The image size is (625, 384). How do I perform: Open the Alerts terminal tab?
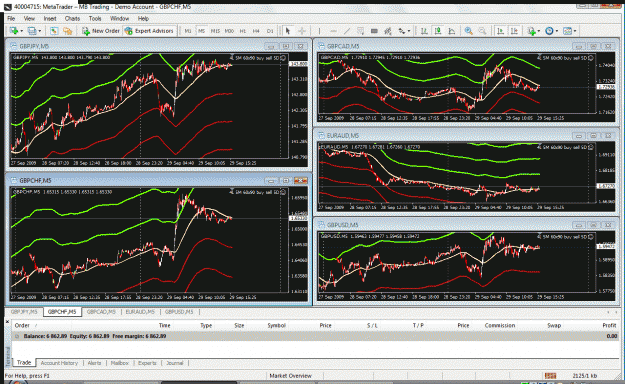[94, 363]
